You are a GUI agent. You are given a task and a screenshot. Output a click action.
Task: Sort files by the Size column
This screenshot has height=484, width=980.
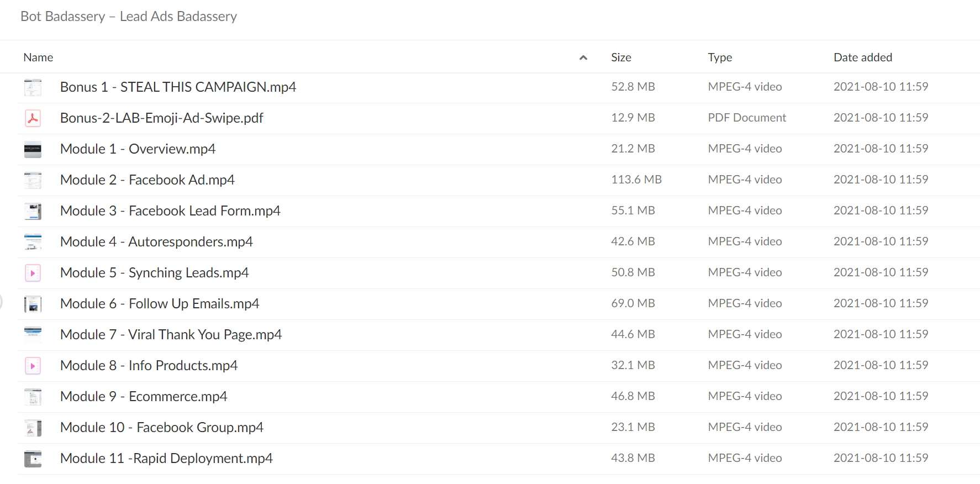click(x=621, y=57)
